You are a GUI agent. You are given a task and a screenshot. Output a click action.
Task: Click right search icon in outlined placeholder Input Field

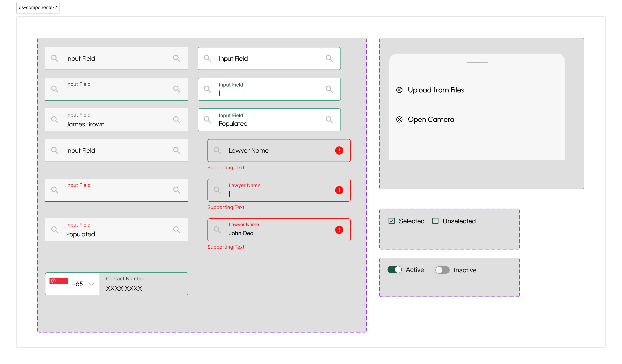329,58
